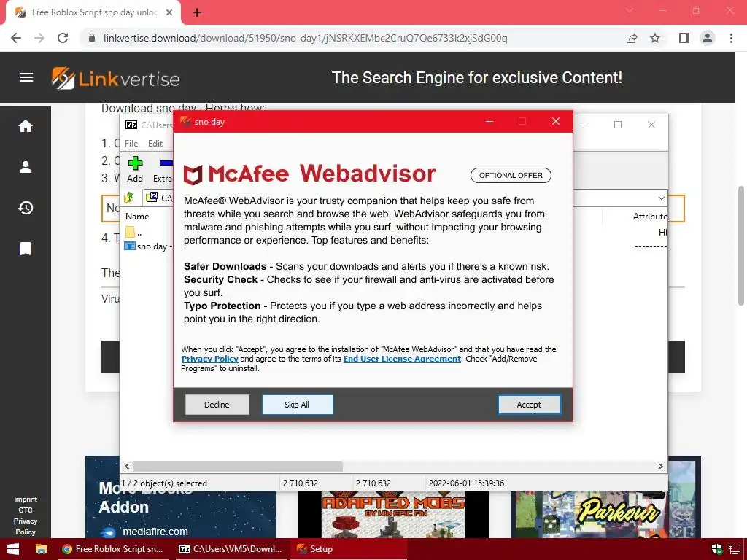Screen dimensions: 747x560
Task: Click the Add button in 7-Zip toolbar
Action: (x=135, y=169)
